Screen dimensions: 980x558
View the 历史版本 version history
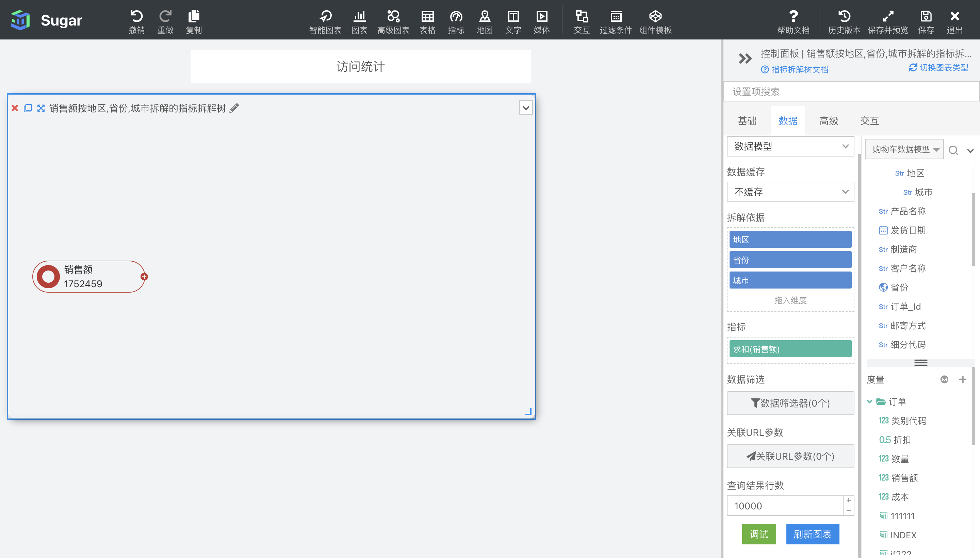click(844, 21)
